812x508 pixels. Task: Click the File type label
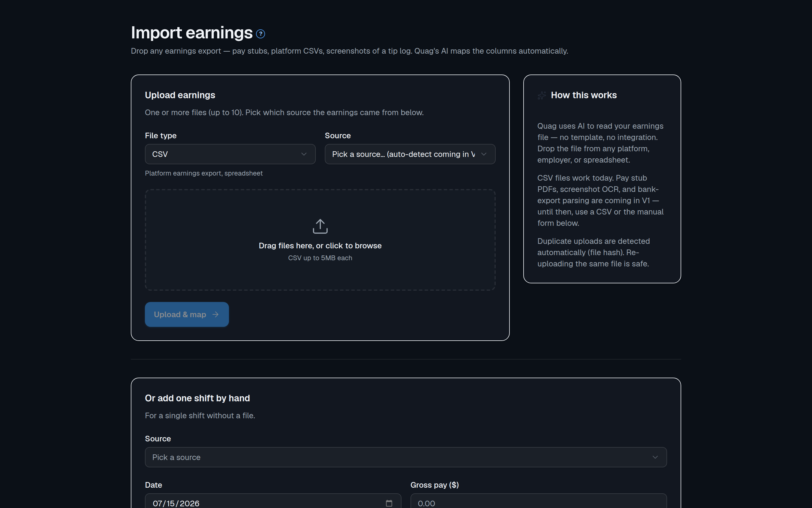[x=161, y=136]
